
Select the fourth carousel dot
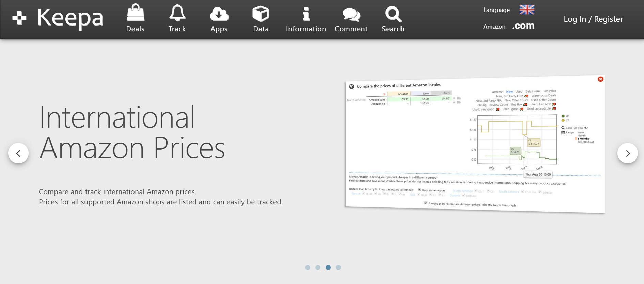(338, 267)
